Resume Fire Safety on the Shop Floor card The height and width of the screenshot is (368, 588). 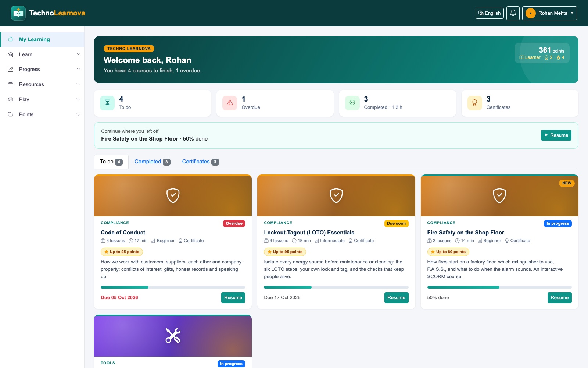coord(559,298)
